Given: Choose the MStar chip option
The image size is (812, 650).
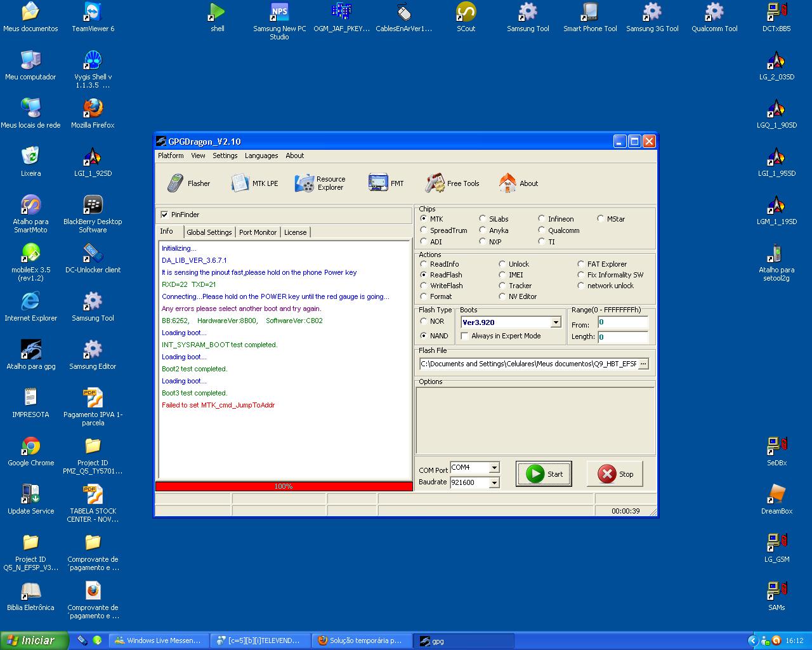Looking at the screenshot, I should (600, 219).
